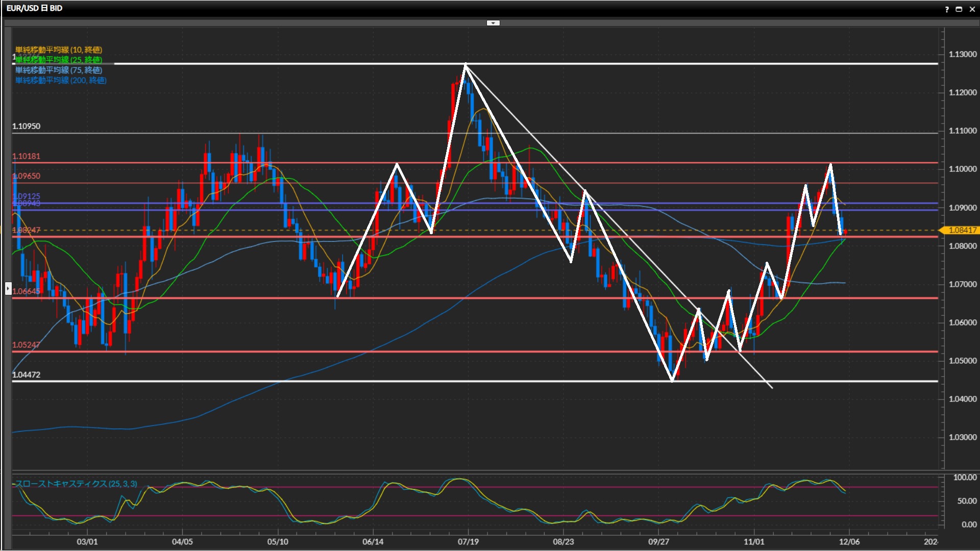Close the EUR/USD chart window

coord(972,9)
